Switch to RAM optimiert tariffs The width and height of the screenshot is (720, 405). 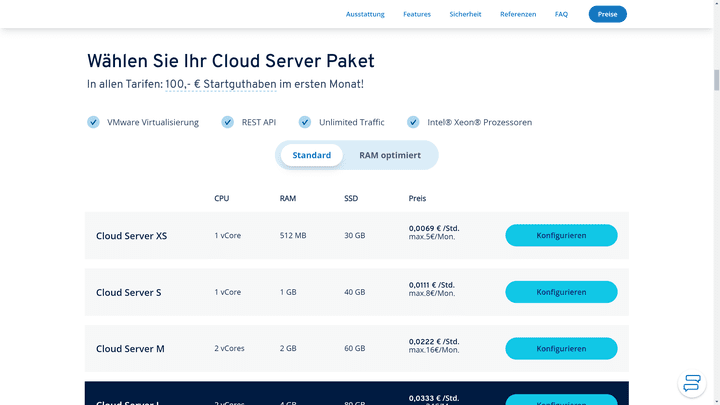coord(390,155)
